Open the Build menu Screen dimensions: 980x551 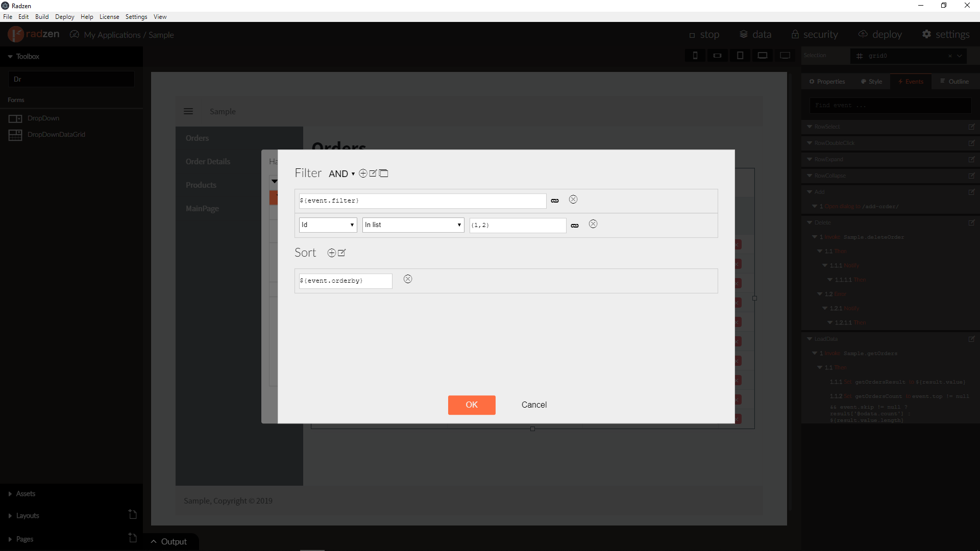pos(42,17)
